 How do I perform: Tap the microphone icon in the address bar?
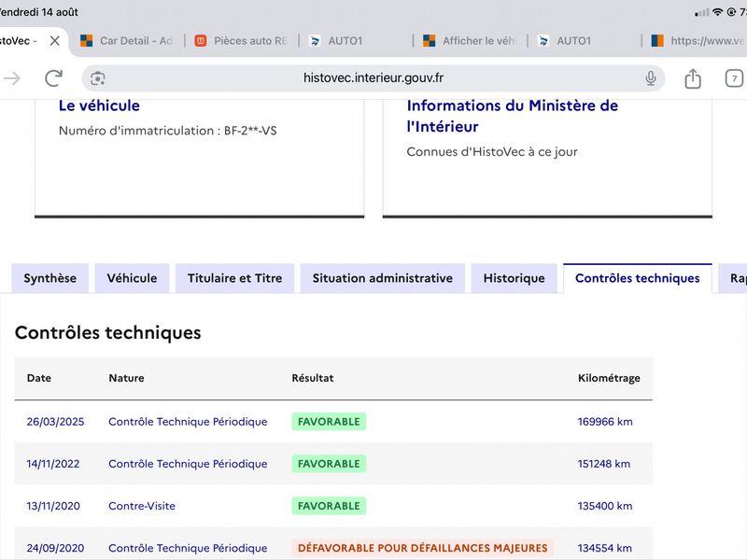[650, 78]
